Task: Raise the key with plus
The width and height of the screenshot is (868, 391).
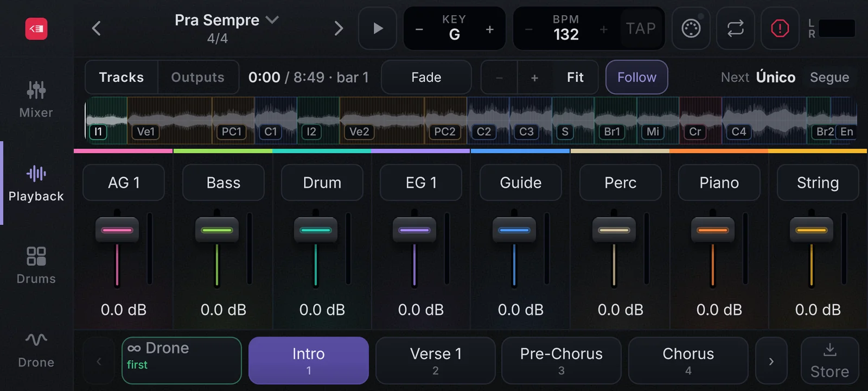Action: click(490, 29)
